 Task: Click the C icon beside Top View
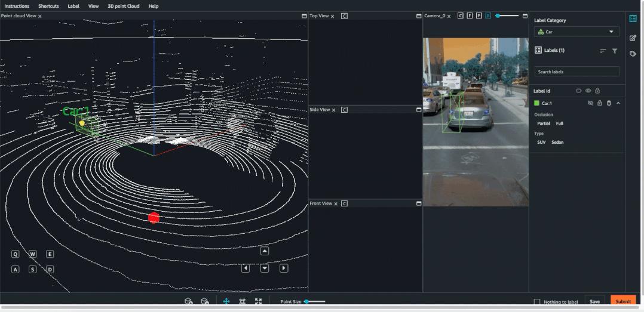coord(344,16)
